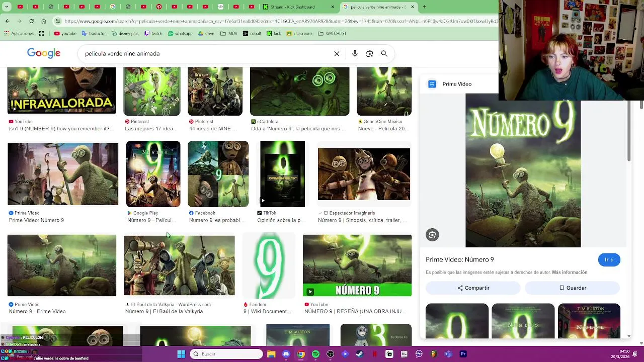Viewport: 644px width, 362px height.
Task: Open the eCartelera 'Oda a Numero 9' thumbnail
Action: click(299, 92)
